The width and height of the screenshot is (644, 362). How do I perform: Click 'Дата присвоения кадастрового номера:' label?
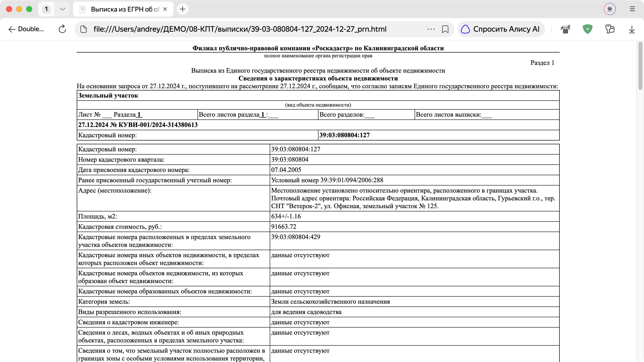[x=134, y=170]
